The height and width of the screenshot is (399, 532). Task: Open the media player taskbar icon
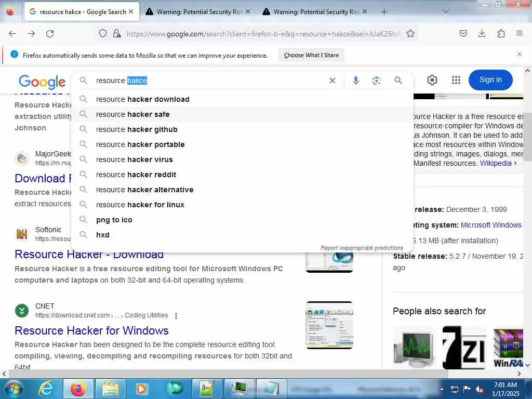pos(141,389)
